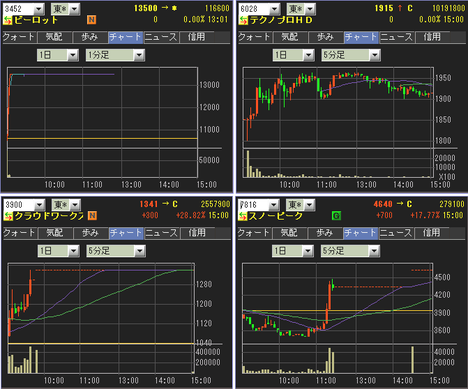Click the stock name テクノプロHD
The image size is (468, 389).
coord(282,20)
